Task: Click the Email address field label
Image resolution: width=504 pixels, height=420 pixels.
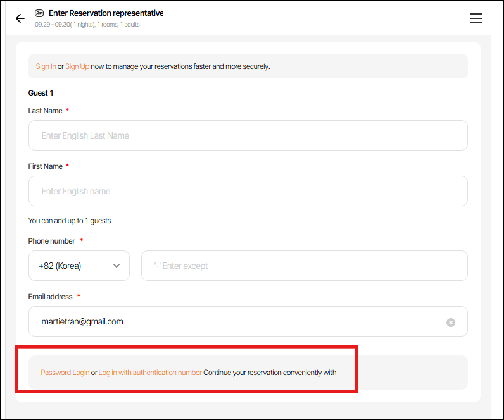Action: 51,297
